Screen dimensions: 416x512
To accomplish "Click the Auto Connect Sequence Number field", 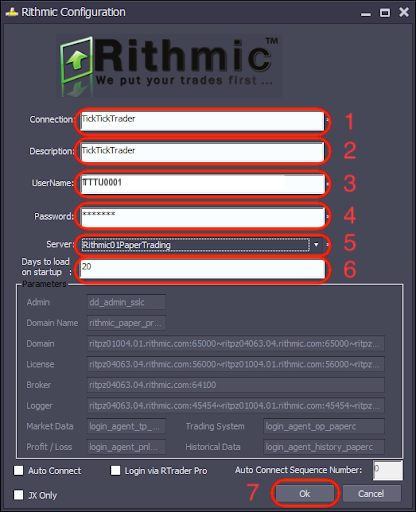I will (x=388, y=470).
